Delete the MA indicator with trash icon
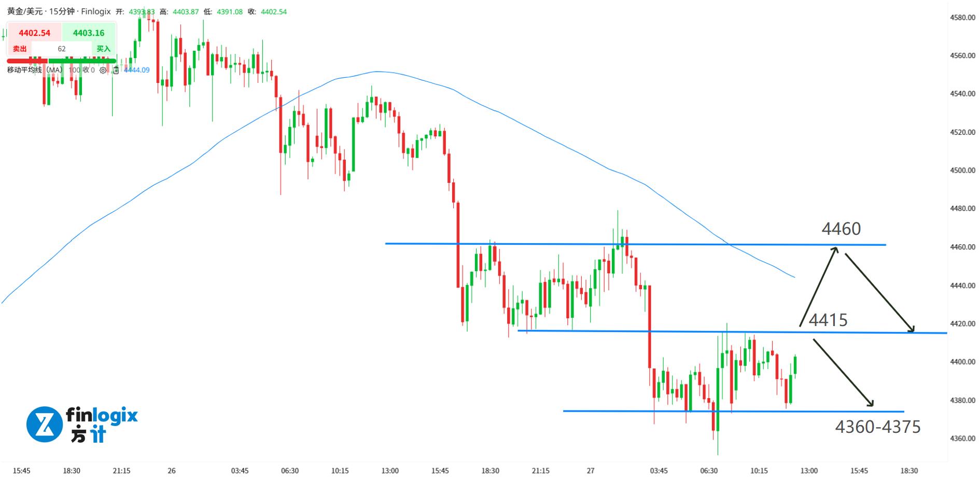 [x=116, y=70]
